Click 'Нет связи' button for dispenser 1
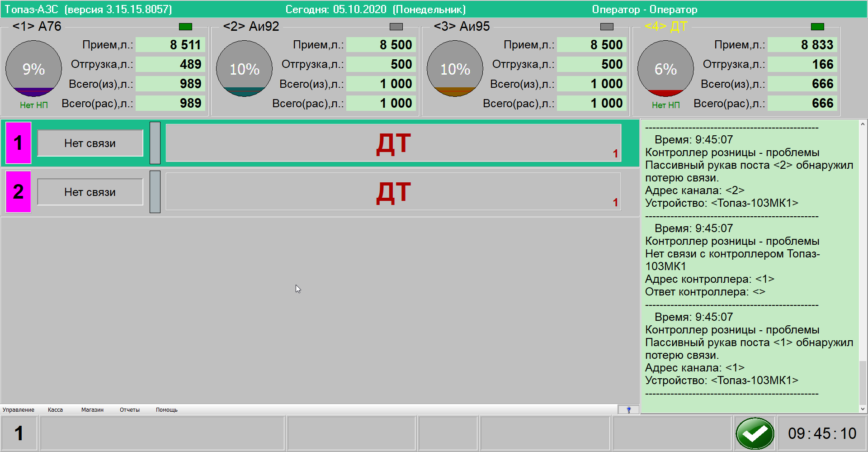The height and width of the screenshot is (452, 868). [x=90, y=143]
